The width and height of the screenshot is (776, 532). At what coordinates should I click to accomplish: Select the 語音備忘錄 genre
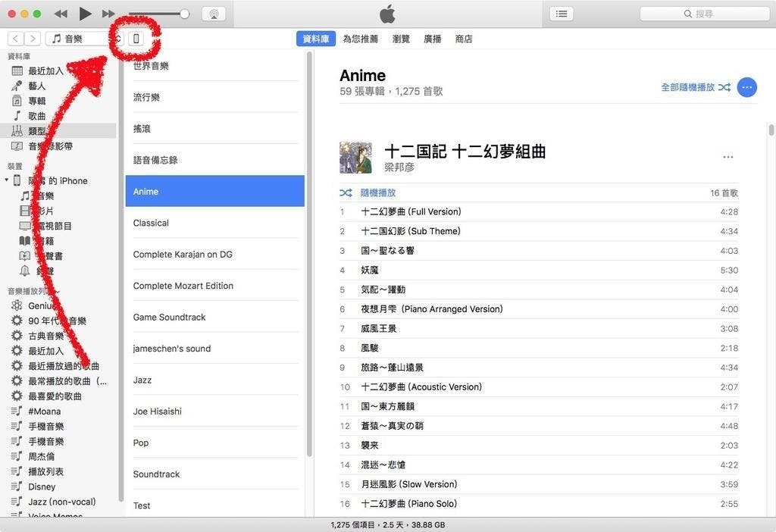pyautogui.click(x=214, y=160)
